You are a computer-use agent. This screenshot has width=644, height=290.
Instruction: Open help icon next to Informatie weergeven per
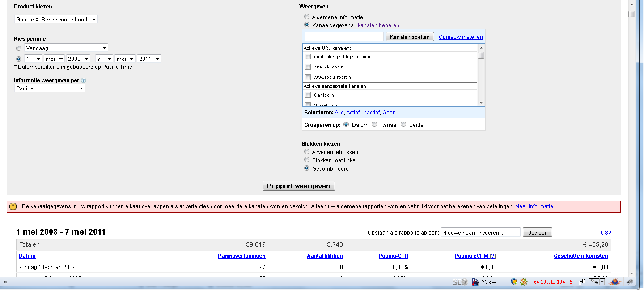click(84, 80)
